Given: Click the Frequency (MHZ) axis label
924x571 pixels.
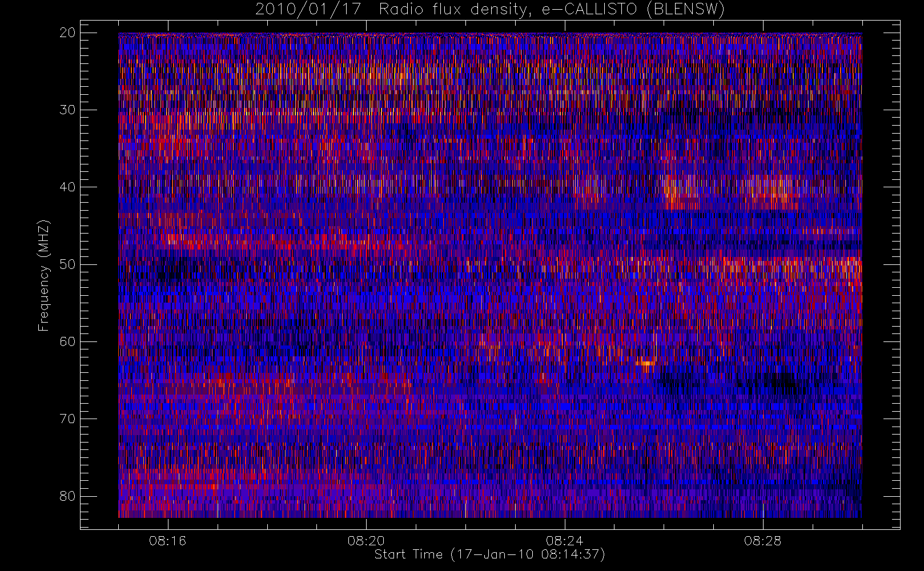Looking at the screenshot, I should pos(44,275).
